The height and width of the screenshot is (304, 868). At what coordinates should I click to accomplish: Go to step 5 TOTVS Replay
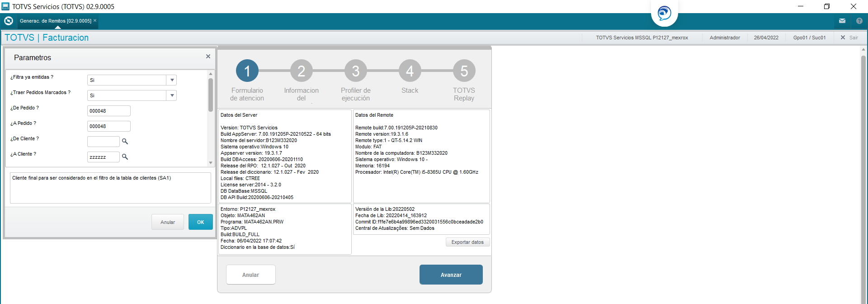[464, 71]
